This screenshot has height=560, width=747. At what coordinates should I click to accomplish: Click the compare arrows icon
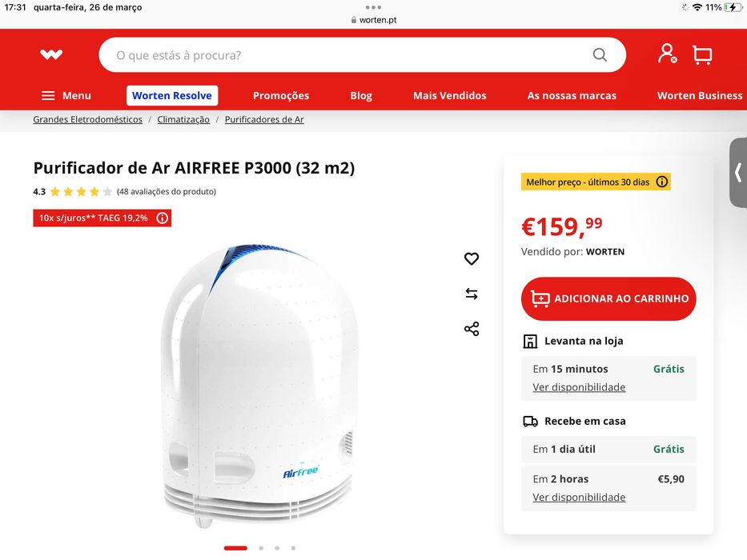[471, 294]
